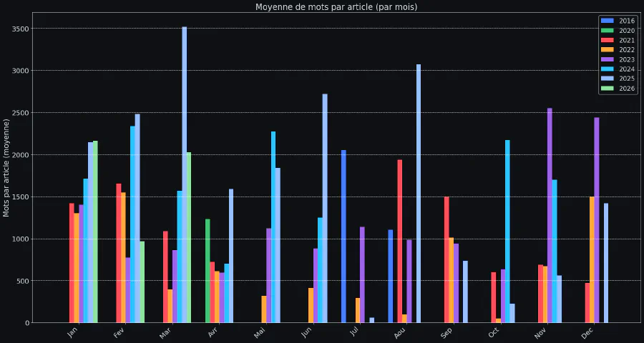Image resolution: width=644 pixels, height=343 pixels.
Task: Click the purple 2023 bar in Nov
Action: [550, 214]
